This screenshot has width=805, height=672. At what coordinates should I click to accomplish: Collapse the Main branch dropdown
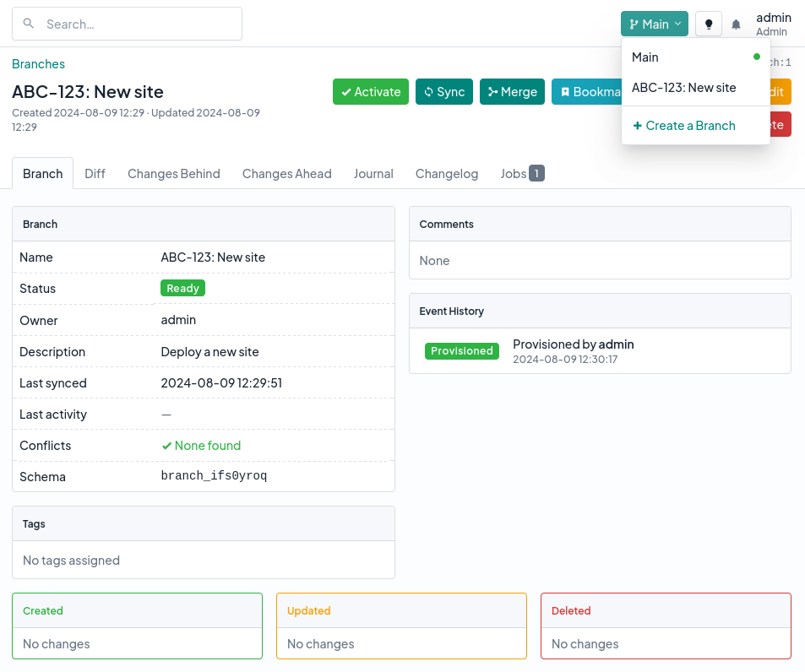tap(654, 24)
